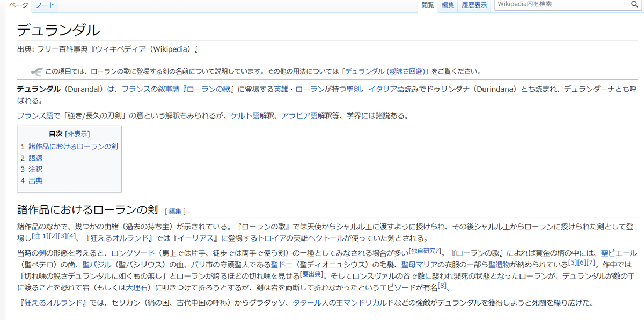Viewport: 644px width, 320px height.
Task: Click the 要出典 superscript tag
Action: coord(312,274)
